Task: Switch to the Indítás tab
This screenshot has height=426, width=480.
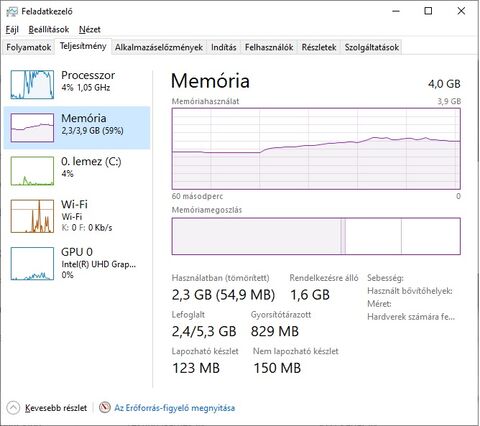Action: click(x=224, y=47)
